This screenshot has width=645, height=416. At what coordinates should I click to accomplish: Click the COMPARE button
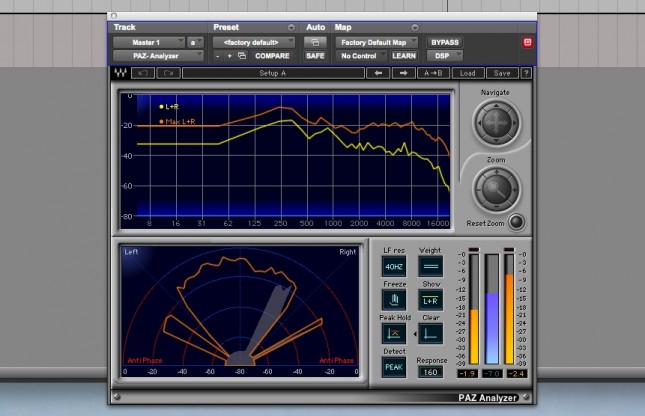(x=272, y=56)
